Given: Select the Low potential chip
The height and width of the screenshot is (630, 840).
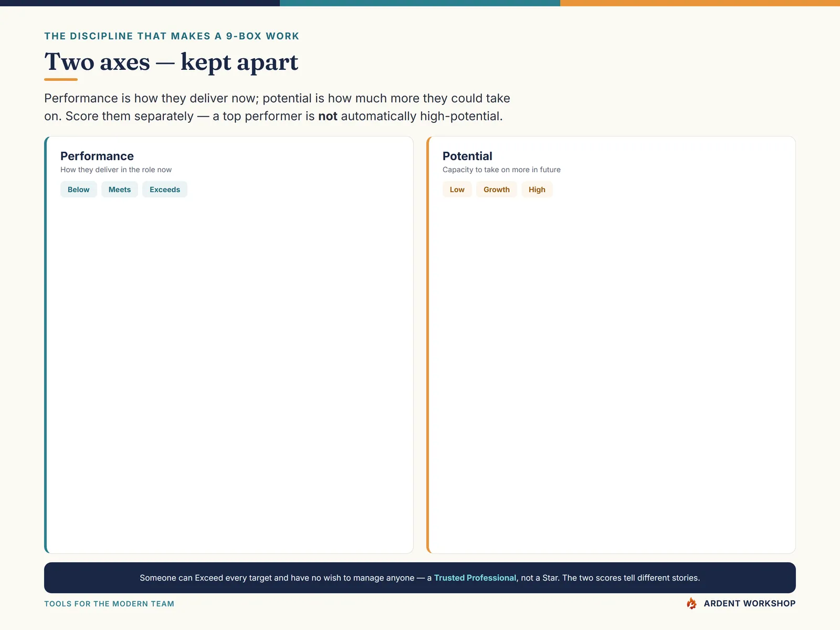Looking at the screenshot, I should (x=457, y=190).
